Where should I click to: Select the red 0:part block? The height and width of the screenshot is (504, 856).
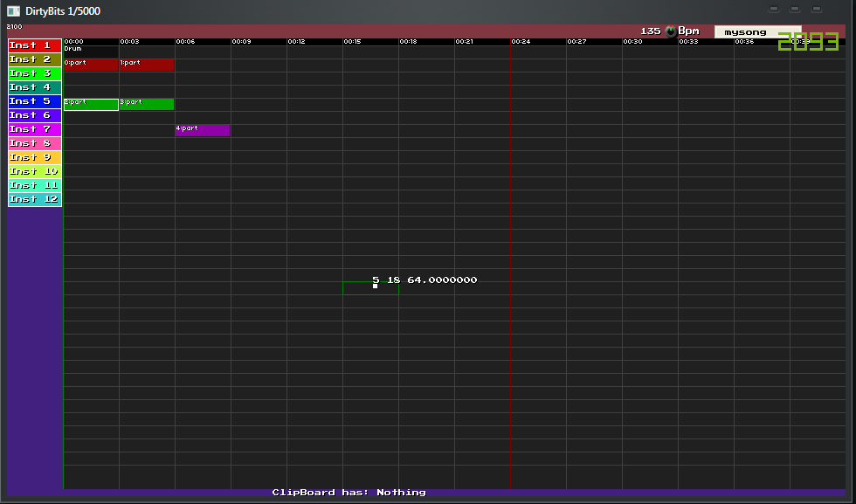tap(91, 65)
